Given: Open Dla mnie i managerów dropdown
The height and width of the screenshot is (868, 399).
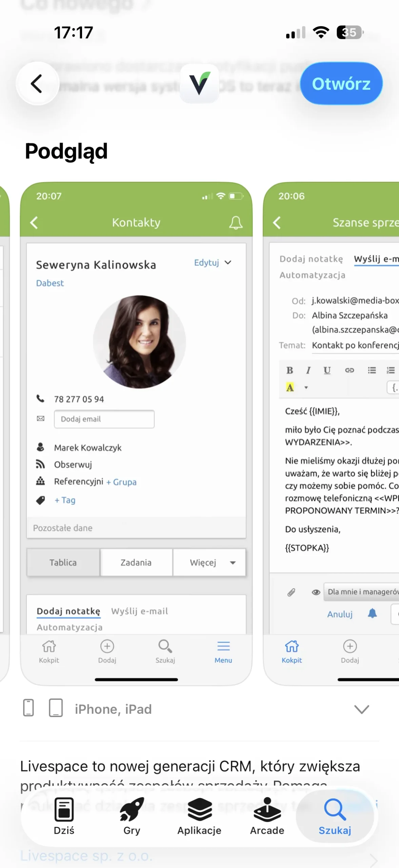Looking at the screenshot, I should click(361, 592).
